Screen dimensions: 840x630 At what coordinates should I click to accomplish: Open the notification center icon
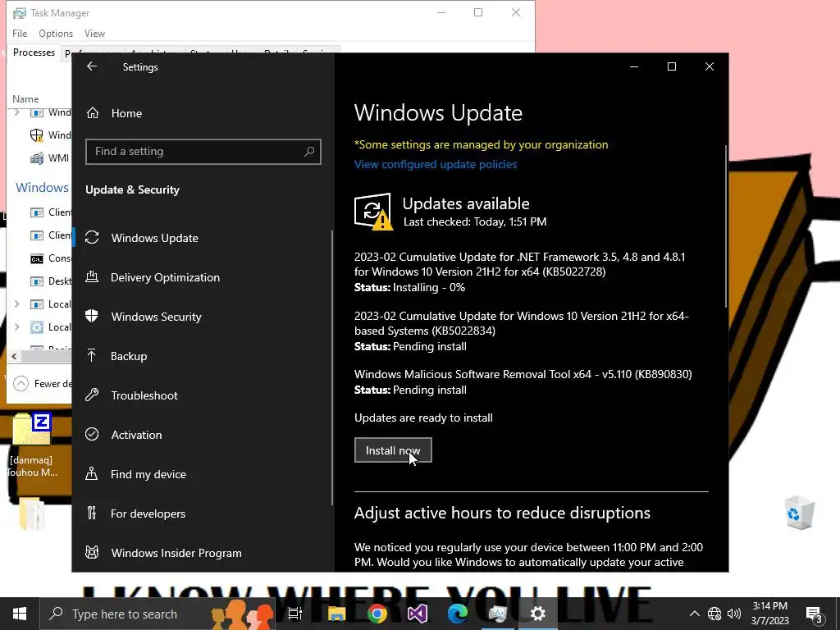814,614
